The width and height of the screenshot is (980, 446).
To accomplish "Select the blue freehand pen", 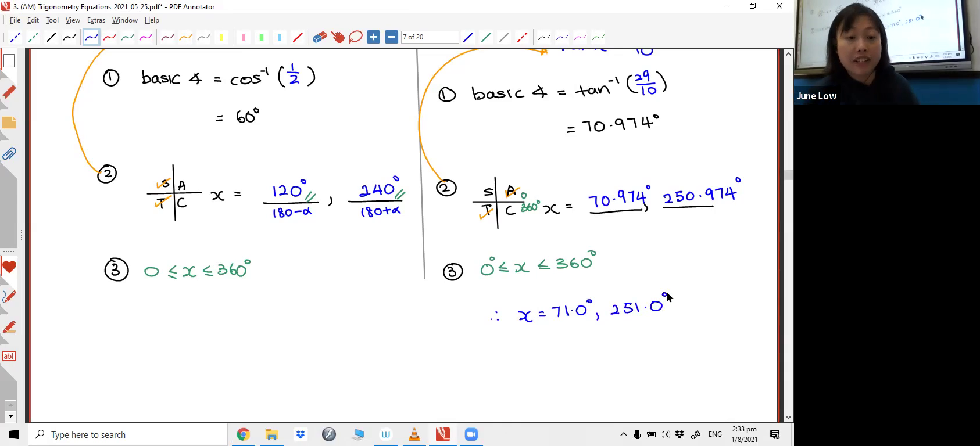I will [x=91, y=37].
